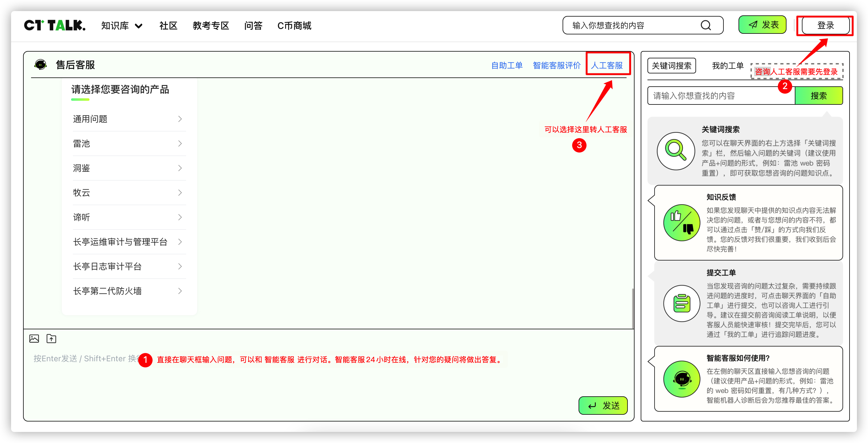868x443 pixels.
Task: Click the magnifier icon in top search bar
Action: point(706,25)
